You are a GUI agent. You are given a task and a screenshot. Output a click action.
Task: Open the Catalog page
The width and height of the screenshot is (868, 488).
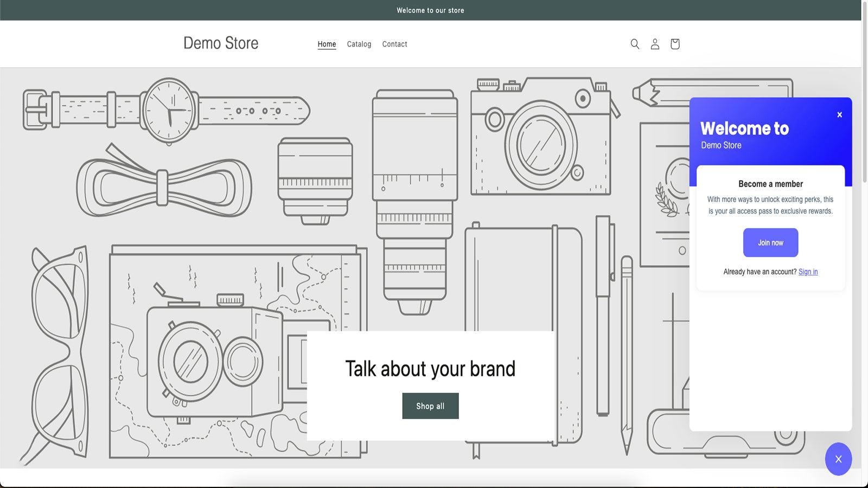point(359,44)
